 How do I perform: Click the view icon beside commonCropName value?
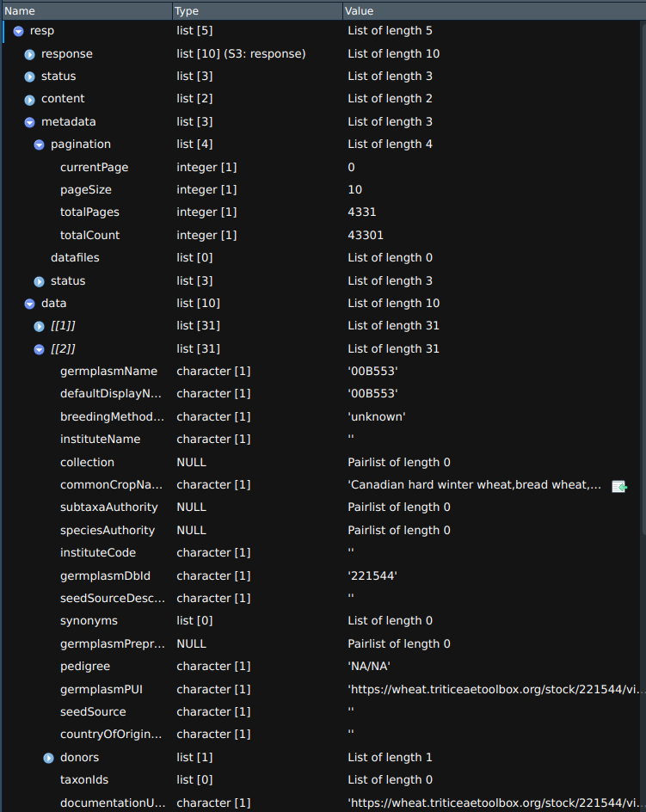click(x=618, y=486)
